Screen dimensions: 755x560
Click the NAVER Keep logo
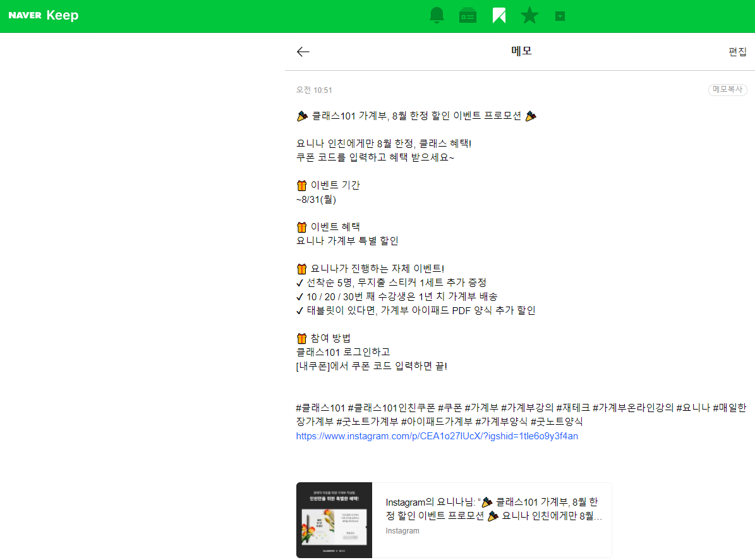point(44,15)
